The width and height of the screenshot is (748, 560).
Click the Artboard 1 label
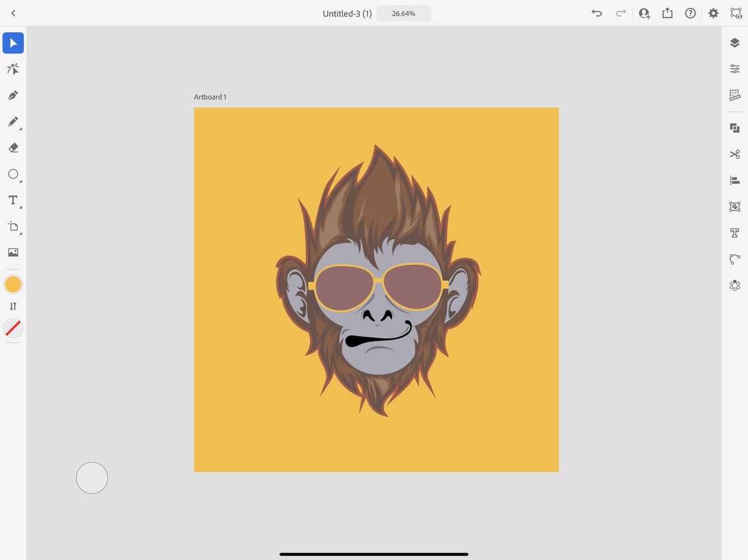pos(210,97)
